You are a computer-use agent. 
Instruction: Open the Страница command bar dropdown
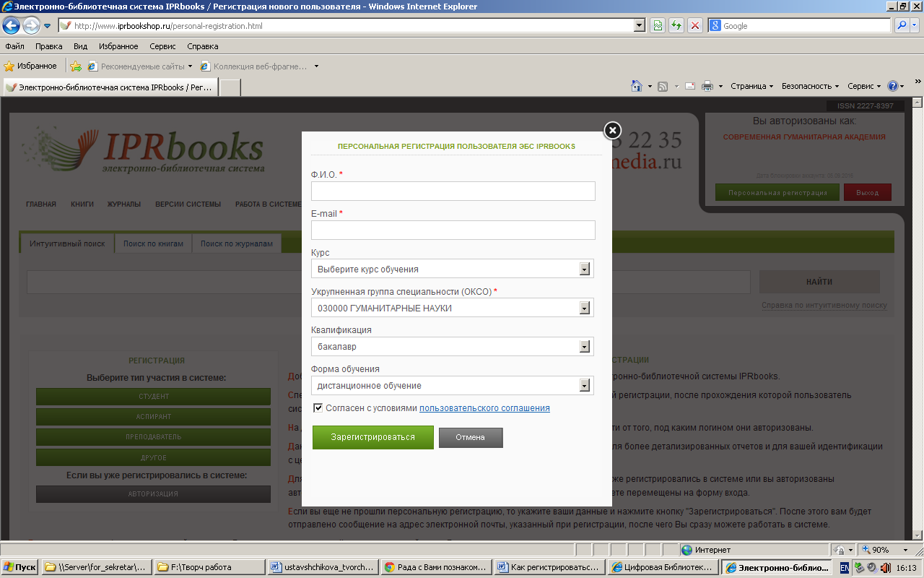coord(751,86)
